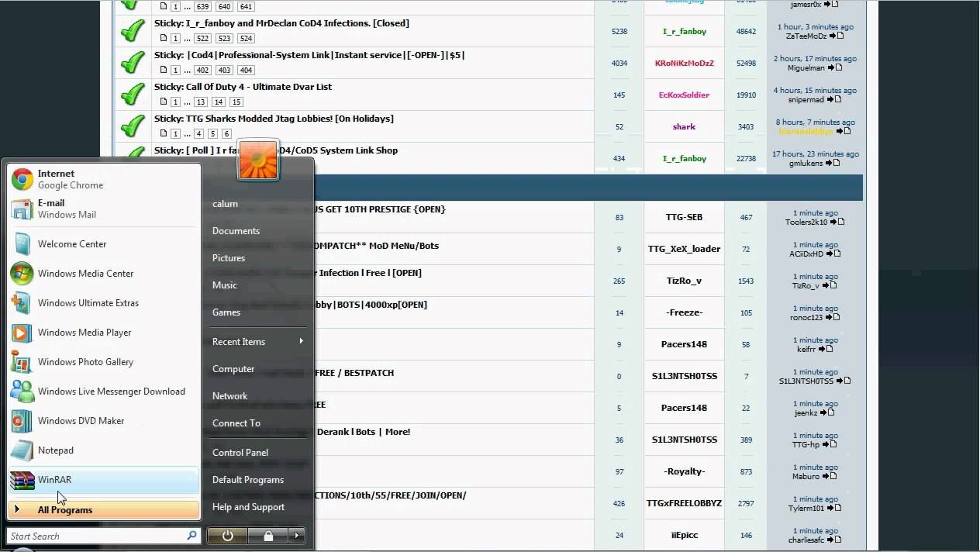Jump to last post icon beside ACiiDxHD
The image size is (980, 552).
point(833,254)
